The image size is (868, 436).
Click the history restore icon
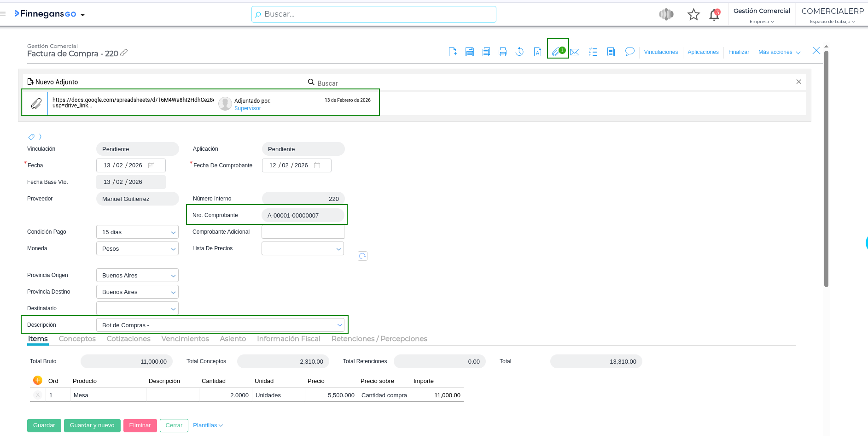(519, 52)
